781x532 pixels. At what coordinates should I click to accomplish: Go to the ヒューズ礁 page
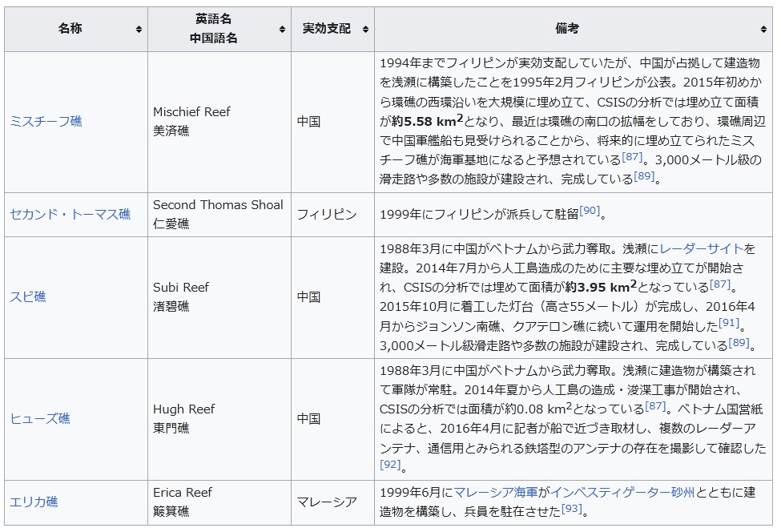[x=40, y=419]
